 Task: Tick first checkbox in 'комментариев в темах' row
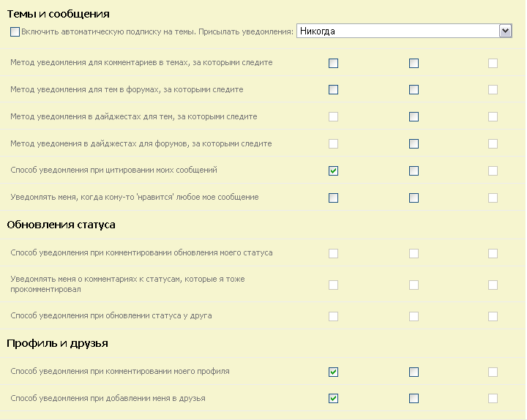333,63
